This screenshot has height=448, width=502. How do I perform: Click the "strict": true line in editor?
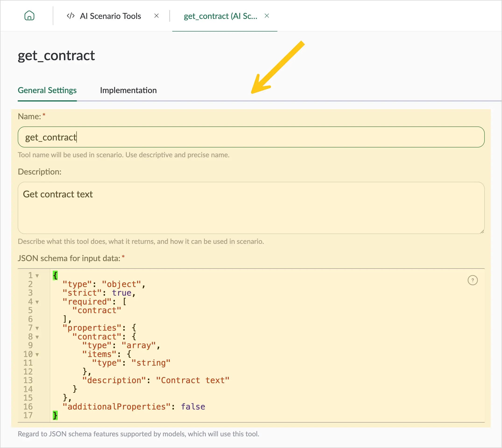point(99,293)
